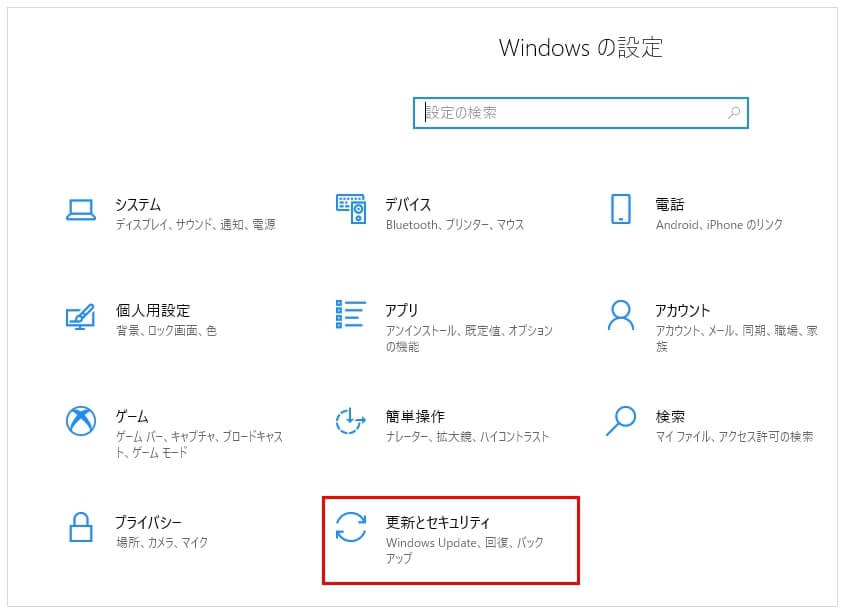Open the 個人用設定 paintbrush icon

80,317
